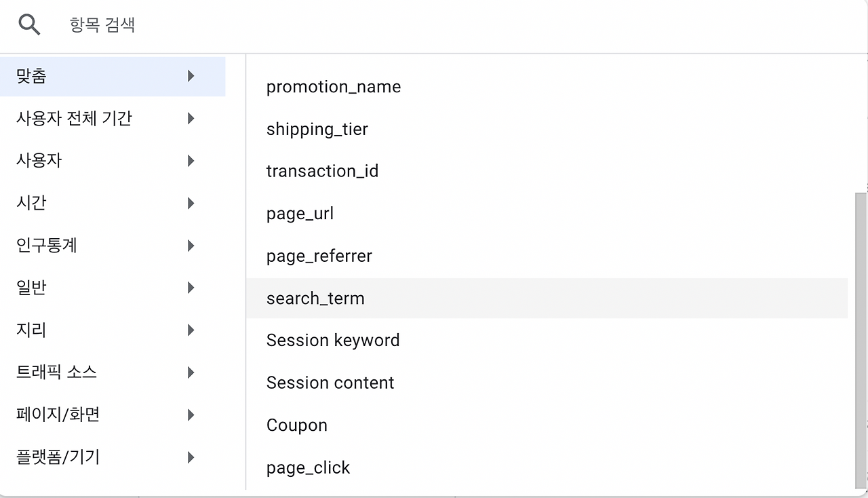Select the shipping_tier dimension
The image size is (868, 498).
pyautogui.click(x=317, y=129)
